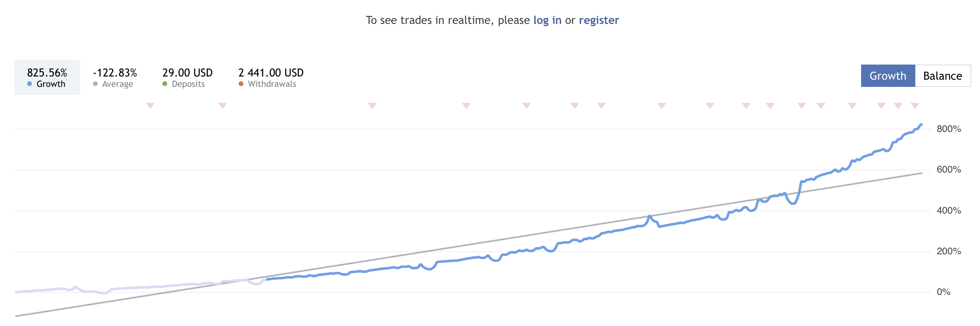Toggle the Withdrawals legend item
The height and width of the screenshot is (326, 980).
(x=271, y=77)
